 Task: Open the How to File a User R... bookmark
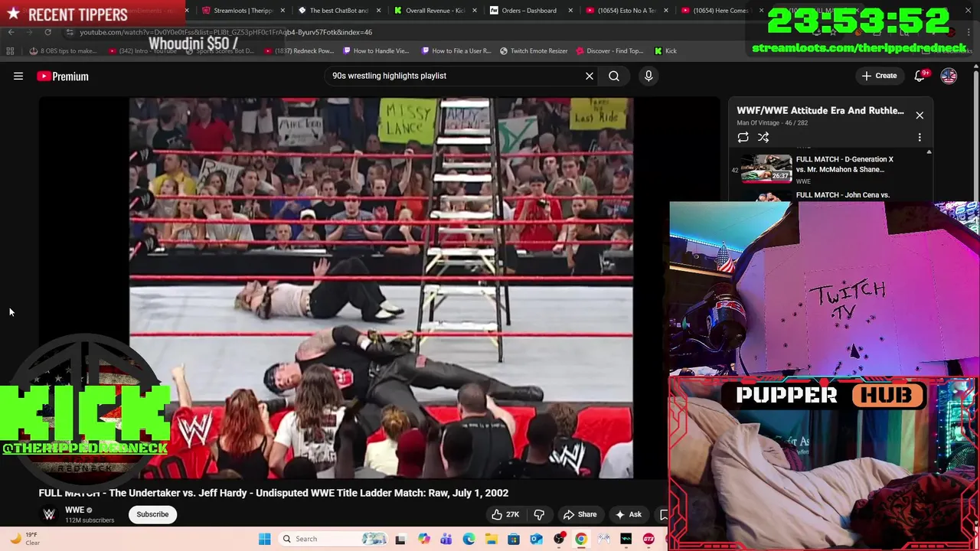[456, 51]
